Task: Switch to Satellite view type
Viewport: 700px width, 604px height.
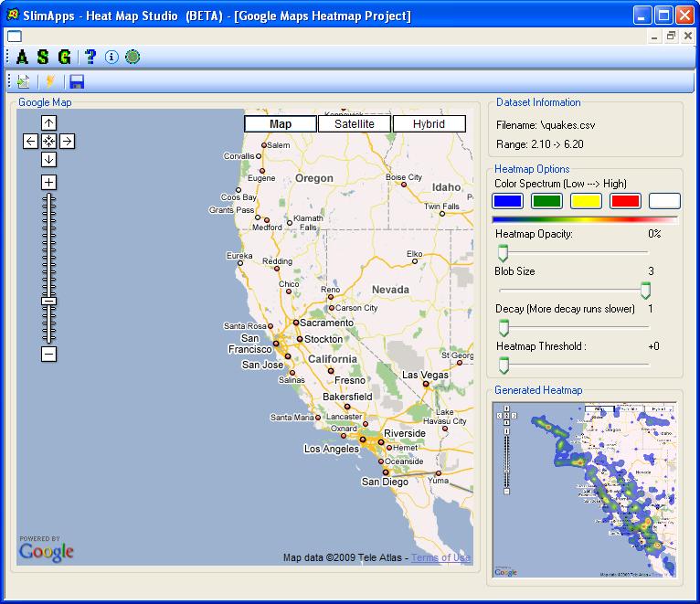Action: coord(355,123)
